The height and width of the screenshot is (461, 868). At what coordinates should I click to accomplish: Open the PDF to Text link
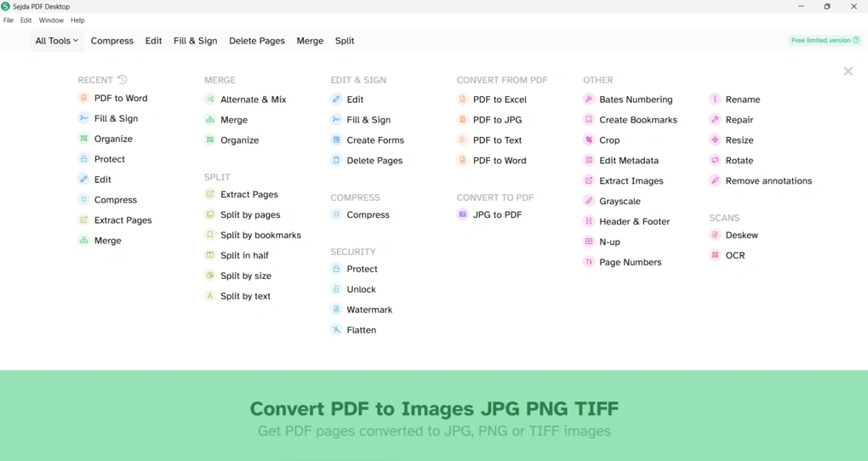click(x=497, y=140)
